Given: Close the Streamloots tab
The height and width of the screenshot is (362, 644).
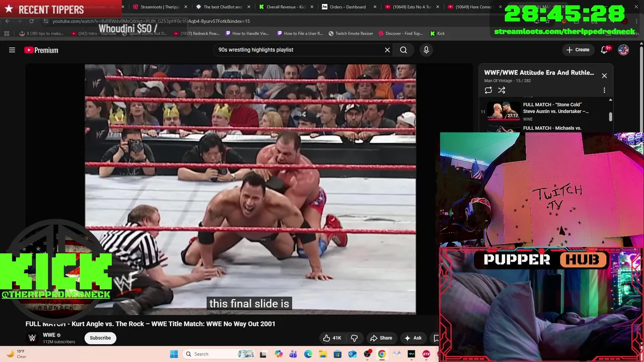Looking at the screenshot, I should coord(186,7).
